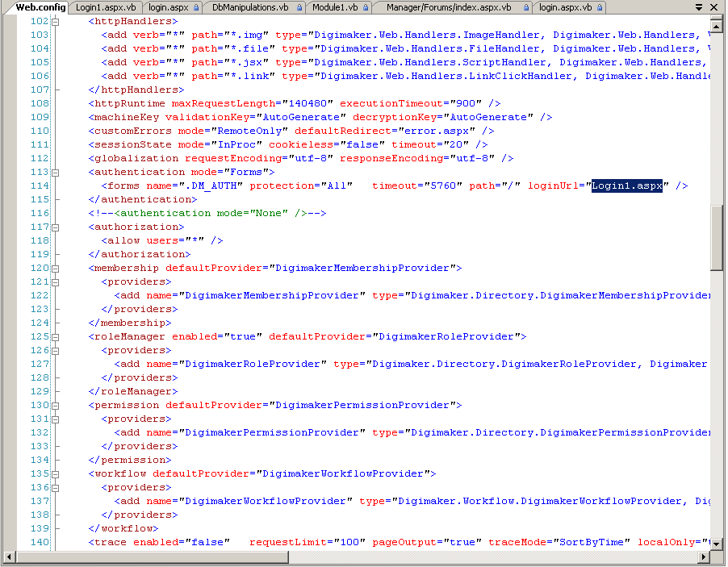Click the machineKey validationKey "AutoGenerate" value

click(301, 118)
